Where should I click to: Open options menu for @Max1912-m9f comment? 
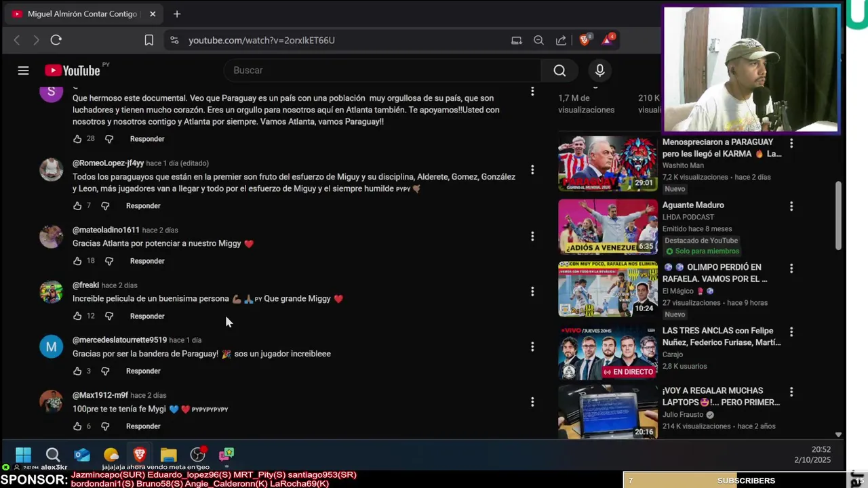click(532, 402)
